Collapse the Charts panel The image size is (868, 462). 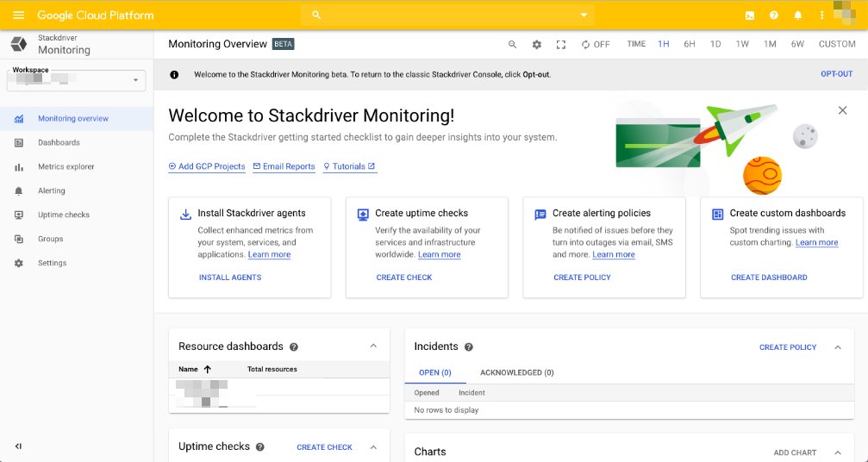click(x=838, y=453)
